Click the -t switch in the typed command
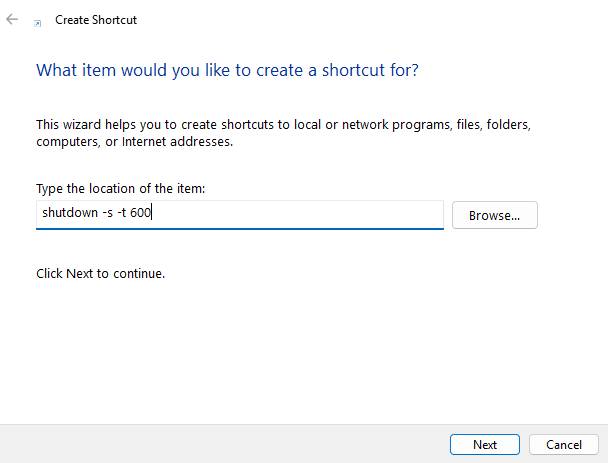The image size is (608, 463). click(x=122, y=212)
